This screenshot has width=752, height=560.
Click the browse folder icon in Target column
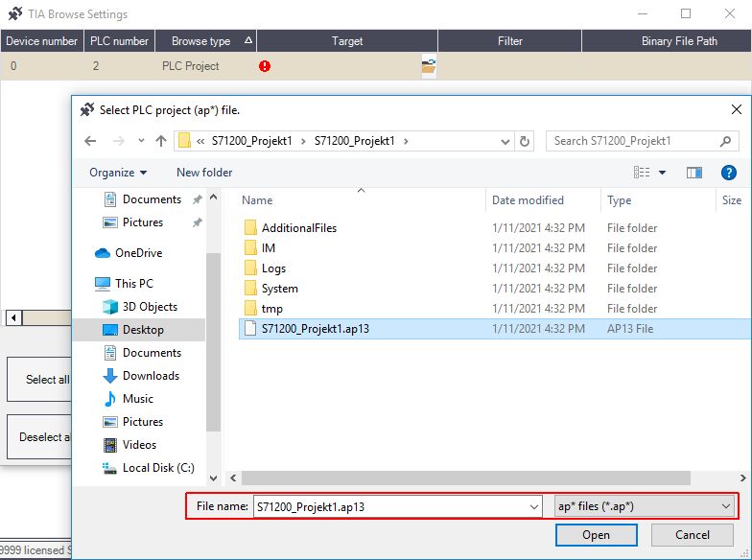pos(429,65)
